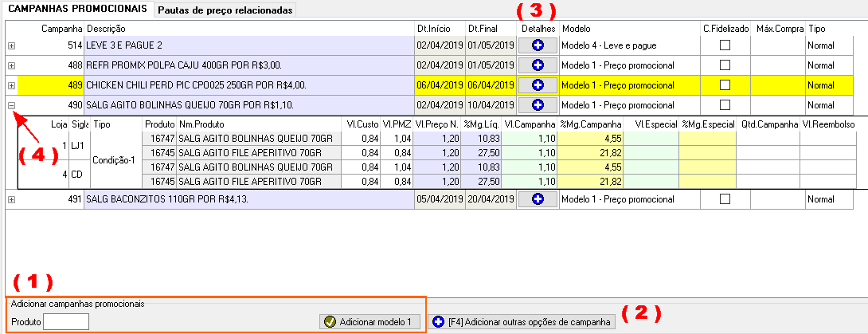
Task: Collapse campaign 490 row
Action: (12, 104)
